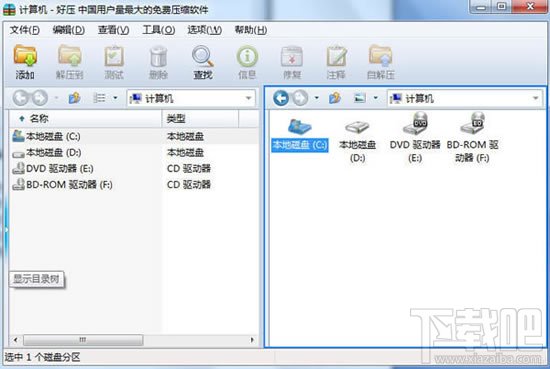550x369 pixels.
Task: Open right pane navigation history dropdown arrow
Action: coord(317,99)
